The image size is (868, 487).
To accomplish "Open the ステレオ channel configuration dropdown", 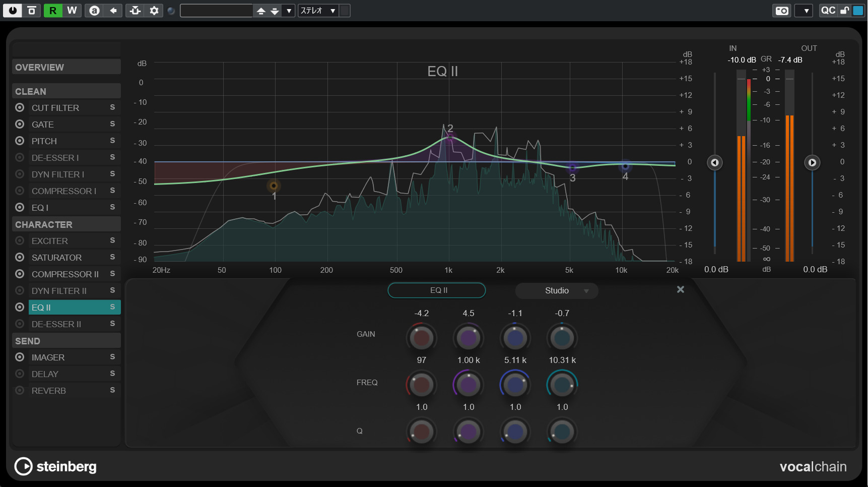I will [x=318, y=11].
